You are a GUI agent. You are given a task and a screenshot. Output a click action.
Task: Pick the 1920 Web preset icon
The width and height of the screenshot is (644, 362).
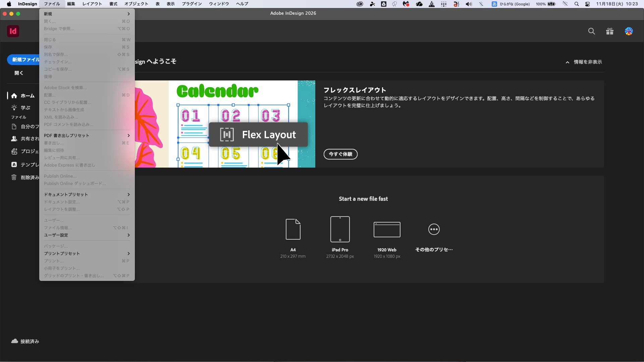387,229
